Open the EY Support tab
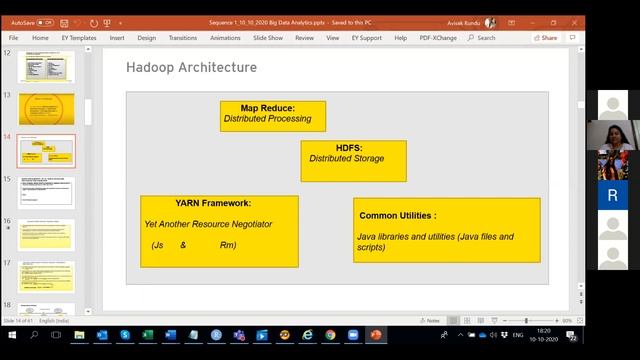The width and height of the screenshot is (640, 360). click(x=367, y=38)
